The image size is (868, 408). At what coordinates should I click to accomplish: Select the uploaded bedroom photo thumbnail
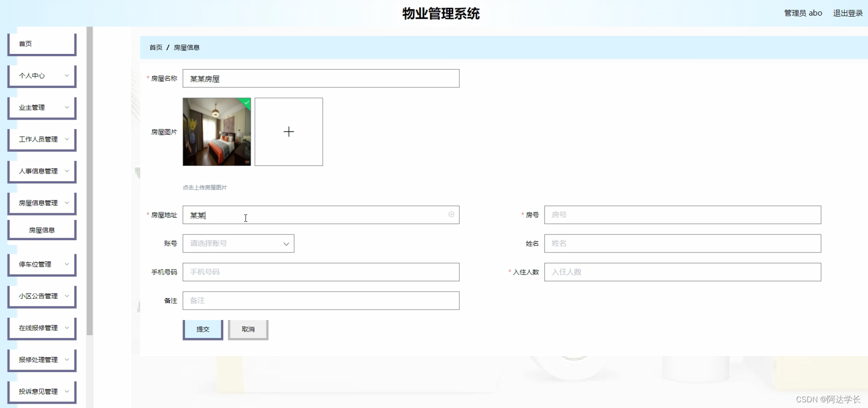pos(217,132)
